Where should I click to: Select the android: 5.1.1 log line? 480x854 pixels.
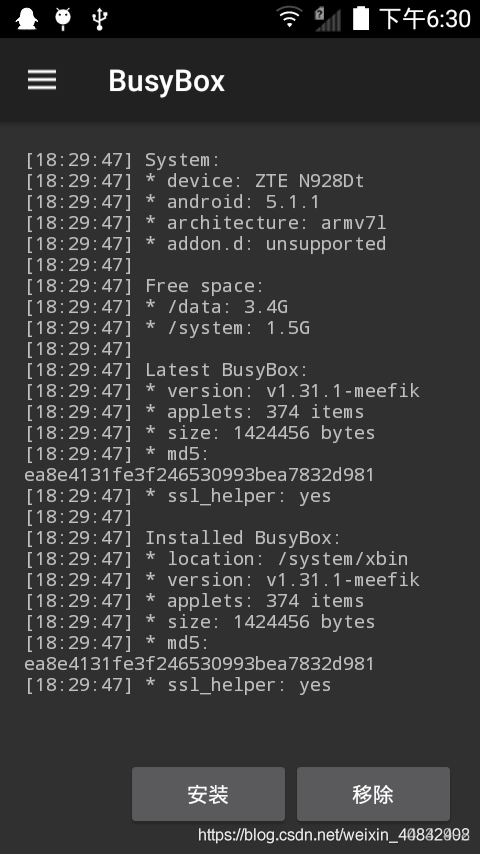(x=172, y=202)
